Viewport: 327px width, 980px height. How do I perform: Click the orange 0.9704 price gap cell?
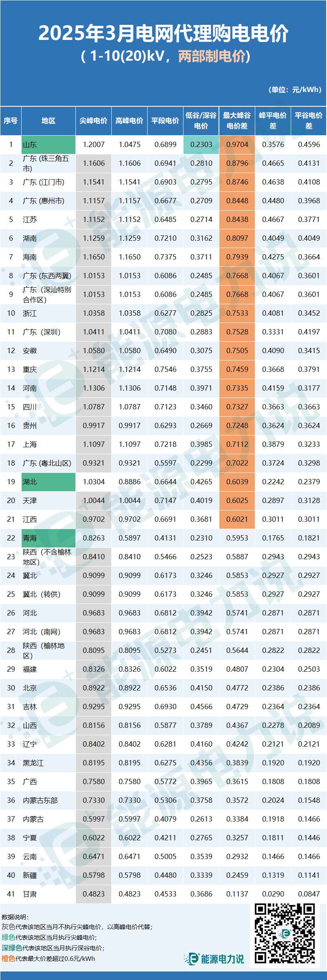237,145
